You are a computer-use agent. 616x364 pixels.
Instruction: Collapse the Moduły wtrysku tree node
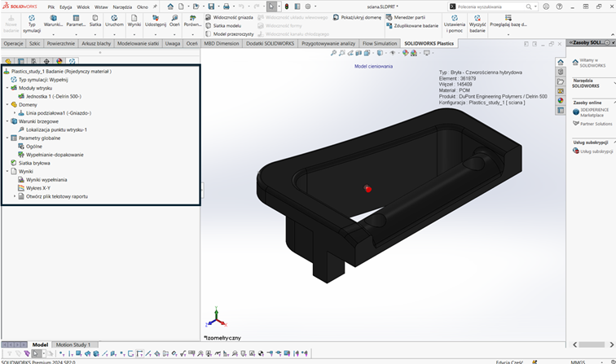[x=7, y=88]
